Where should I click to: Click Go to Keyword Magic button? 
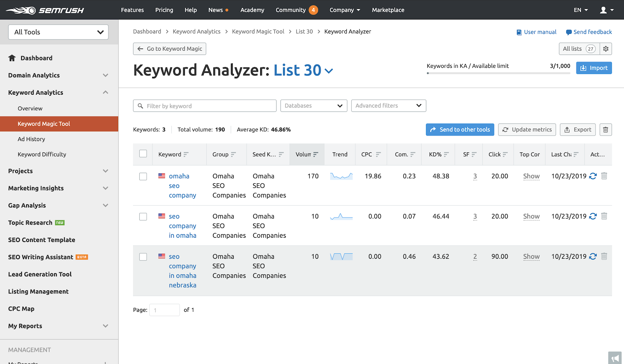point(170,49)
